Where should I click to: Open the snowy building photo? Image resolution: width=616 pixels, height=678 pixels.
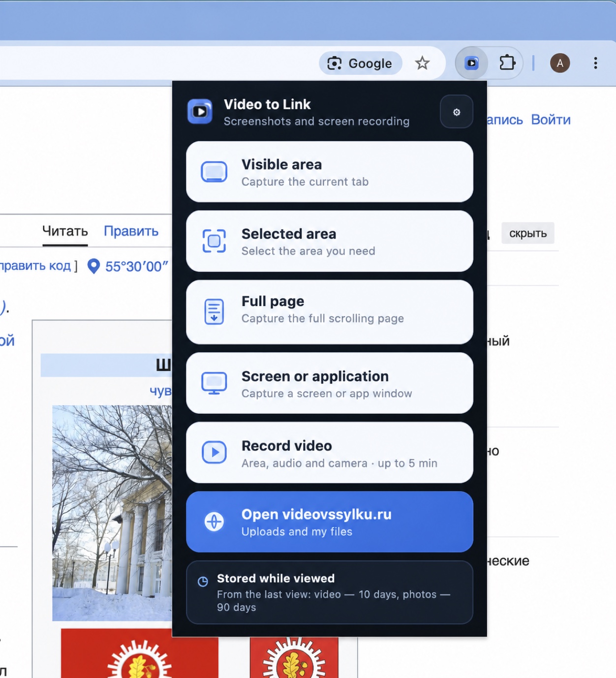pyautogui.click(x=112, y=513)
